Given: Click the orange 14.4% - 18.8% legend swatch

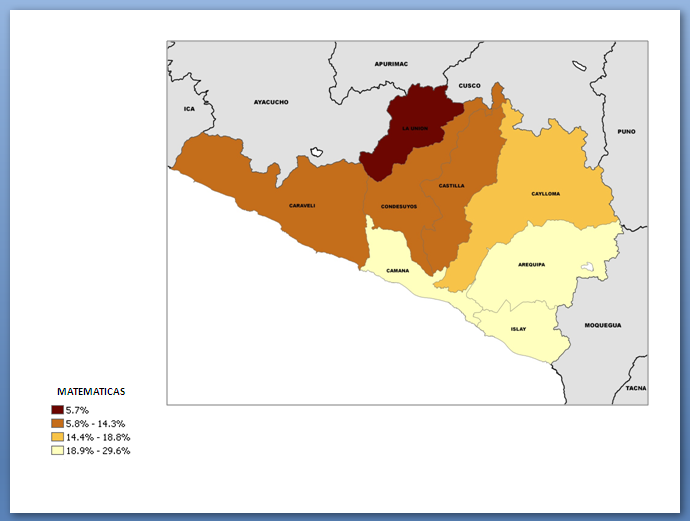Looking at the screenshot, I should pos(57,437).
